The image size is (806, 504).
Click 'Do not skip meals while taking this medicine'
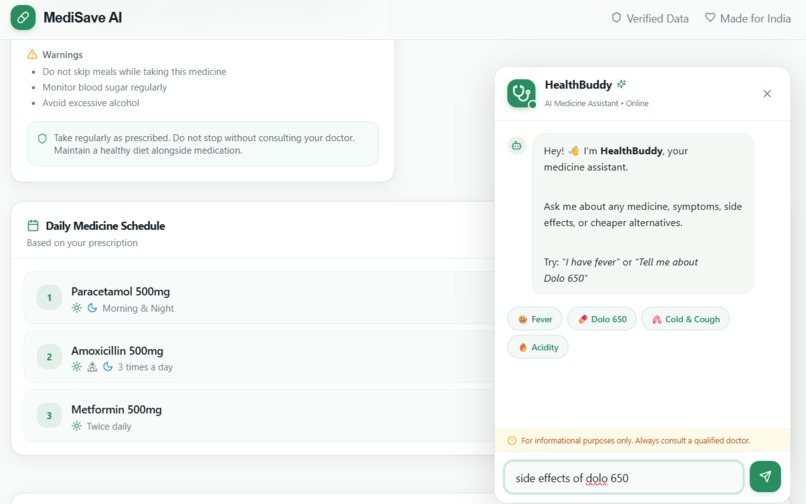pos(134,72)
